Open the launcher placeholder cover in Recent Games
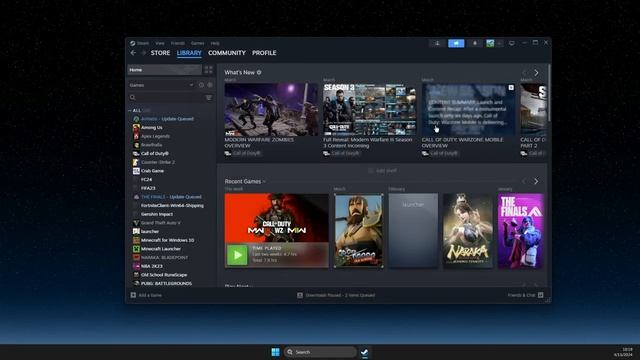This screenshot has height=360, width=640. point(413,231)
